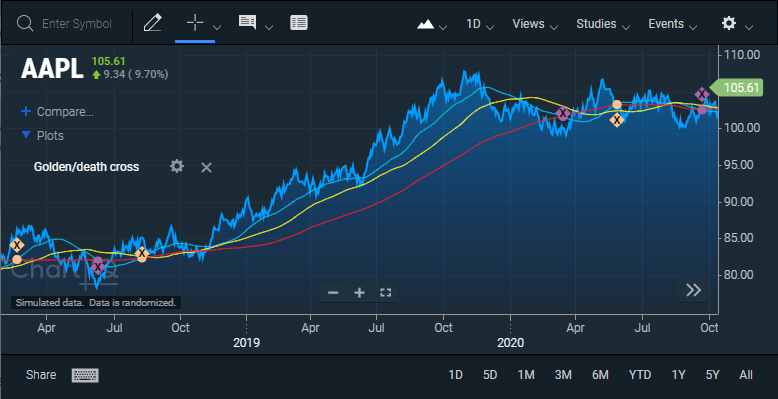This screenshot has width=778, height=399.
Task: Click the chart settings gear icon
Action: (x=728, y=23)
